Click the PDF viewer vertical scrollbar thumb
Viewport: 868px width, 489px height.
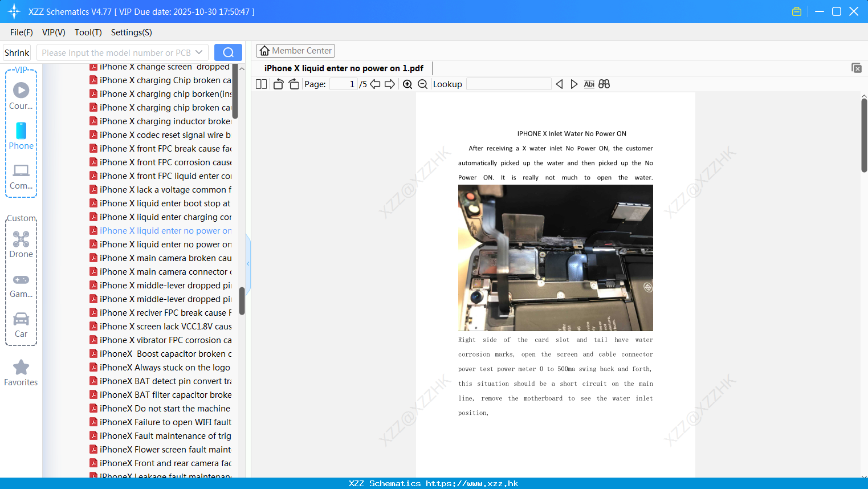[864, 135]
